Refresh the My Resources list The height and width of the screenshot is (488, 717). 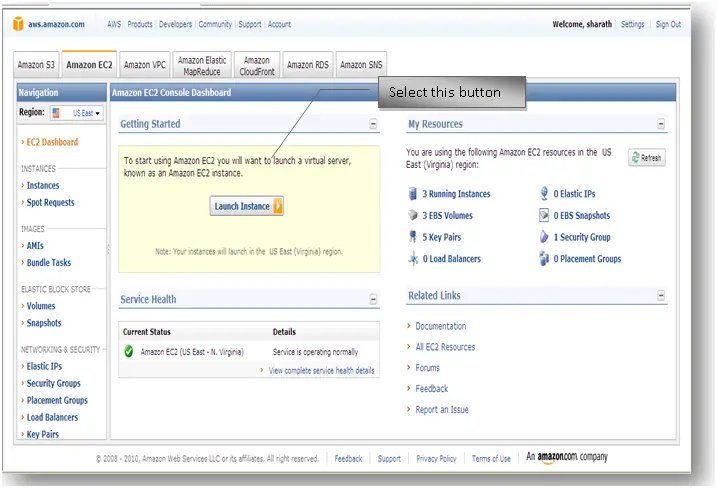(647, 158)
